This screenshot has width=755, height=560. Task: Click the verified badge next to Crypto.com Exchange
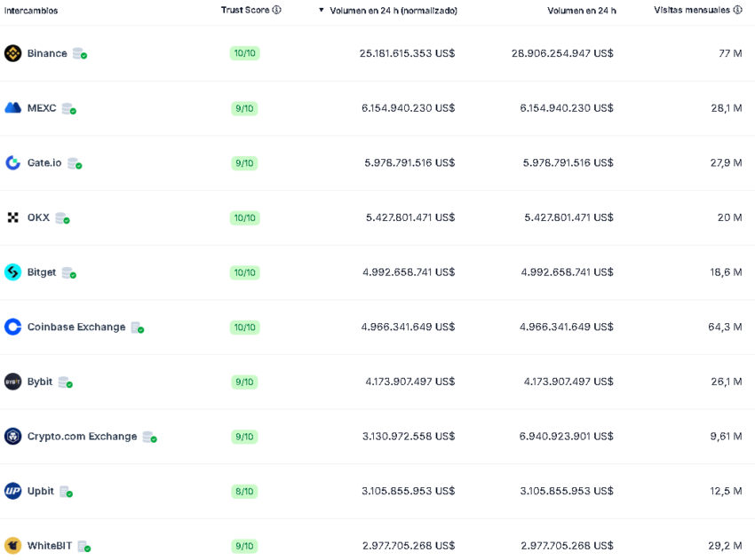pos(150,437)
